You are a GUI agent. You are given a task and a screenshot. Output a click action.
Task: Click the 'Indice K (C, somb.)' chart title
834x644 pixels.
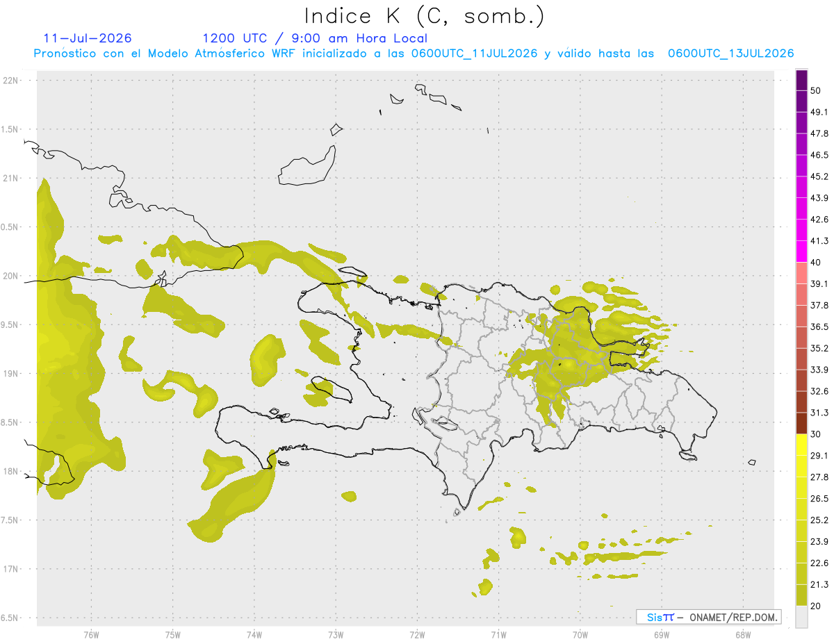[x=425, y=17]
